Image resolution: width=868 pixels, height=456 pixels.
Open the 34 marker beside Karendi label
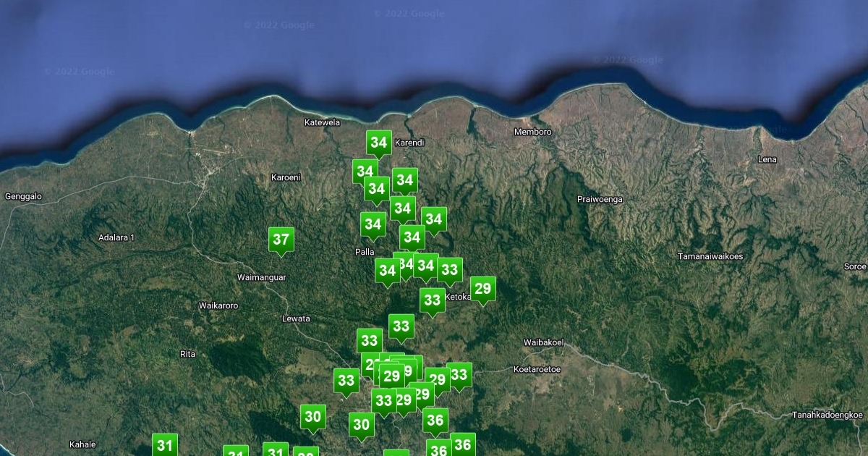pos(379,143)
